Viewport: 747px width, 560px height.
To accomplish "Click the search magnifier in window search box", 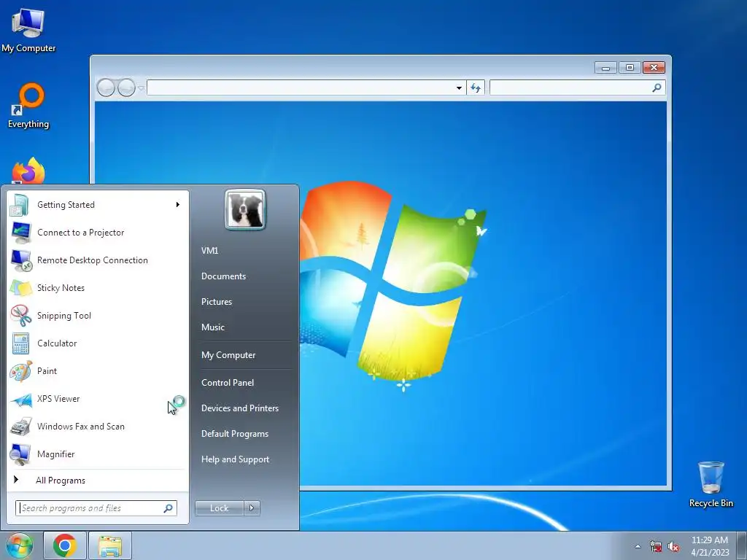I will pos(657,87).
